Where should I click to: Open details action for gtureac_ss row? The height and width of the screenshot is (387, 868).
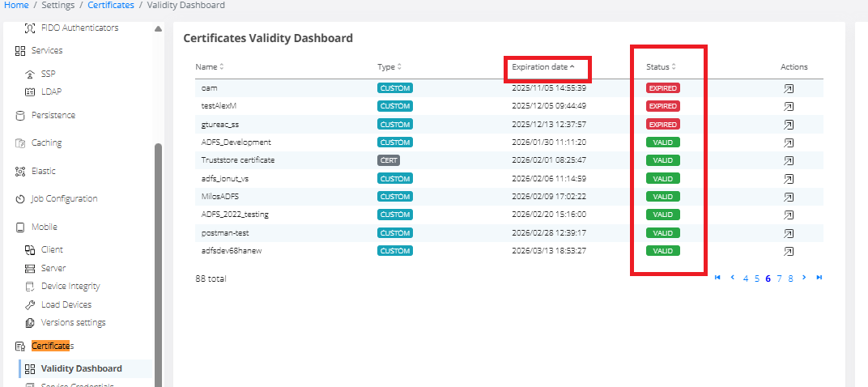coord(789,125)
